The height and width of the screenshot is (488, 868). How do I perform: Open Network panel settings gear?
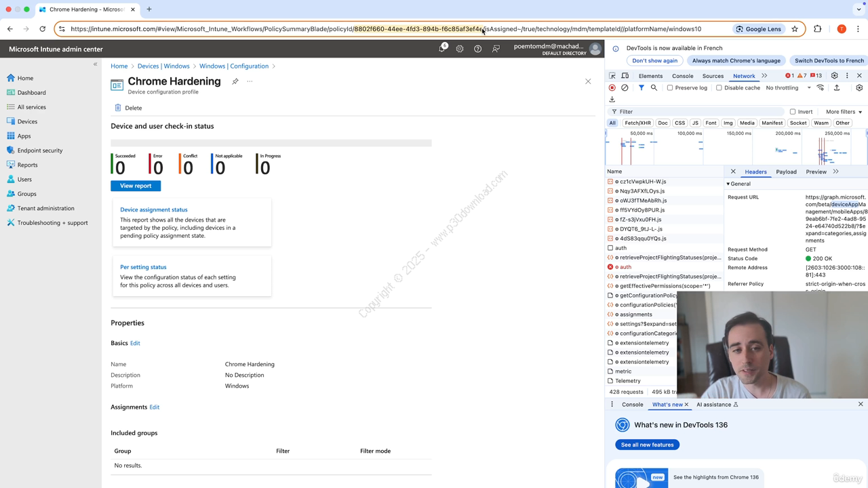pyautogui.click(x=859, y=87)
